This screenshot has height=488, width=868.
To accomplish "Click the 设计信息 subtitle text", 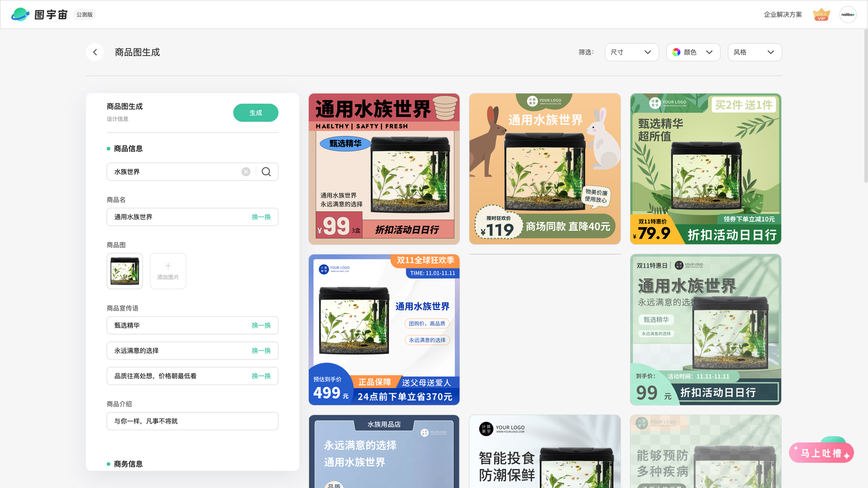I will pyautogui.click(x=117, y=119).
